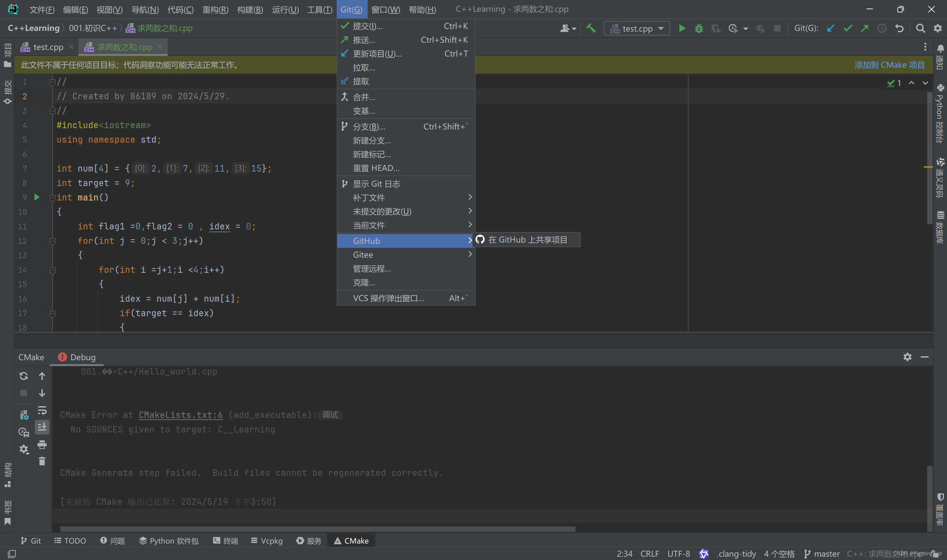Expand the profiler run options arrow
This screenshot has width=947, height=560.
(745, 29)
